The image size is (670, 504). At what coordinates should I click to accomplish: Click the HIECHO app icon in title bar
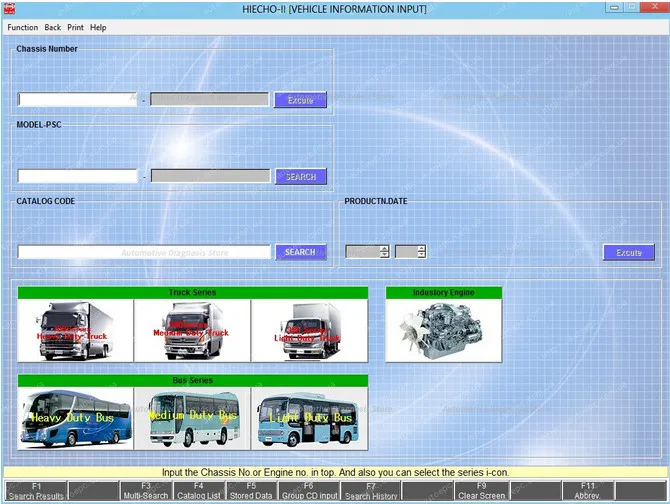(x=9, y=9)
